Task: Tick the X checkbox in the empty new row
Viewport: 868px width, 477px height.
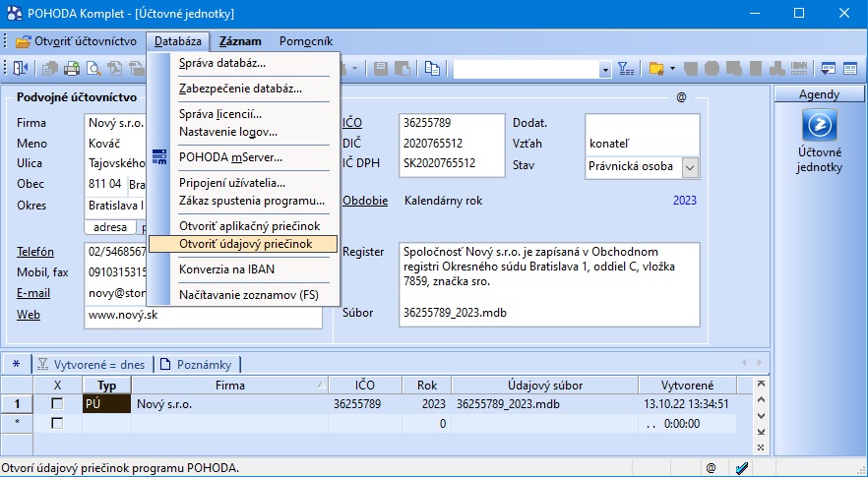Action: 57,423
